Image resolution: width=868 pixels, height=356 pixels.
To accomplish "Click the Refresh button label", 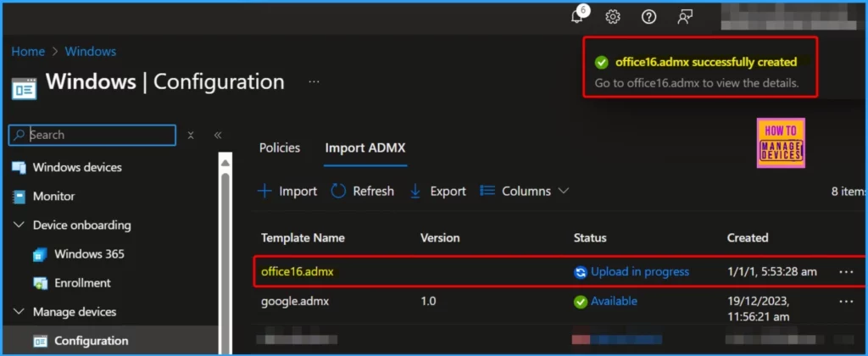I will click(374, 191).
